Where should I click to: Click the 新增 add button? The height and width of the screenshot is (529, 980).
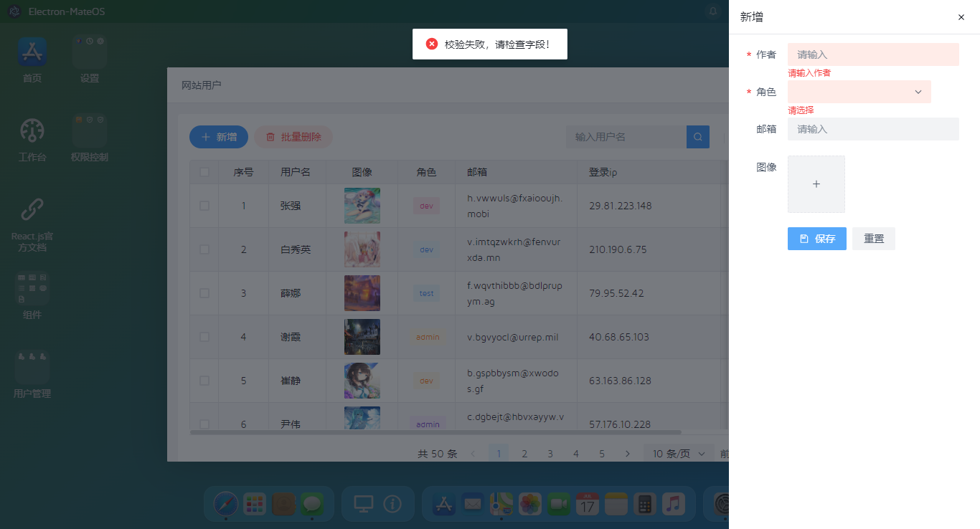click(218, 136)
